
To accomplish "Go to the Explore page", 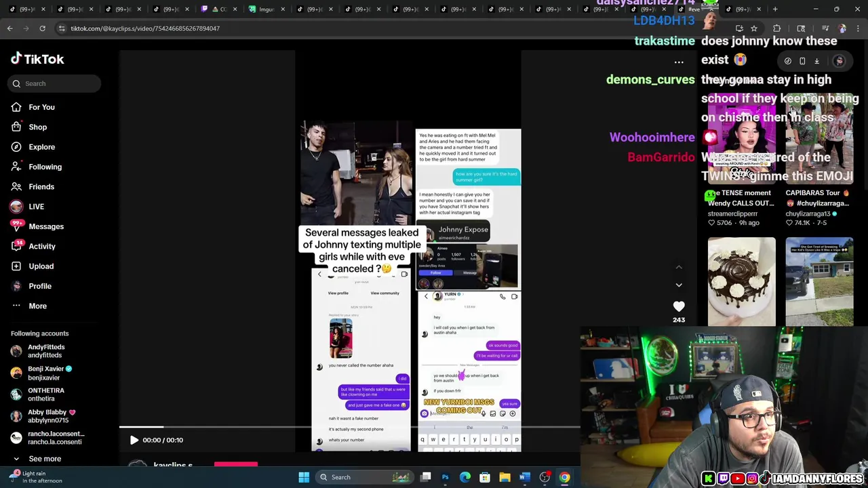I will [41, 146].
